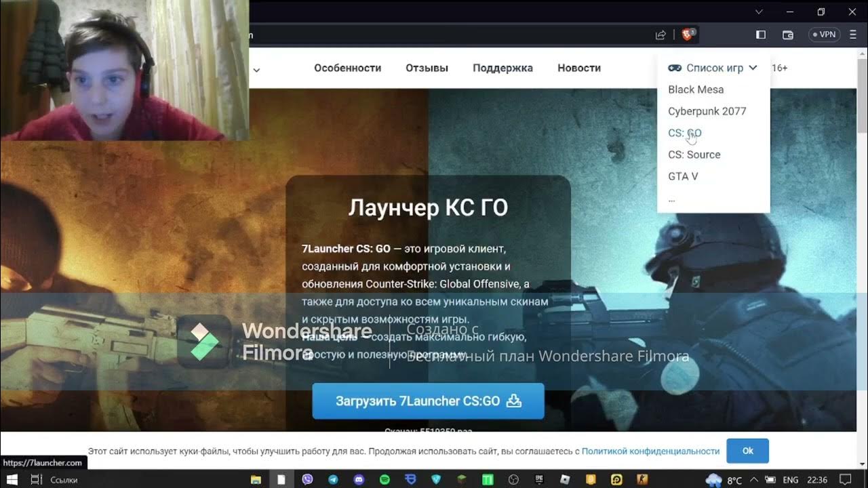Open the blue striped app icon after Spotify
The width and height of the screenshot is (868, 488).
click(410, 479)
